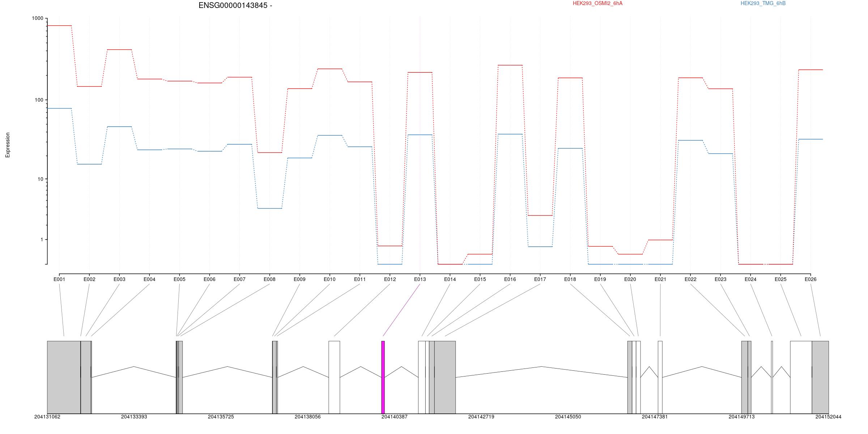The height and width of the screenshot is (434, 868).
Task: Click exon label E005
Action: 179,279
